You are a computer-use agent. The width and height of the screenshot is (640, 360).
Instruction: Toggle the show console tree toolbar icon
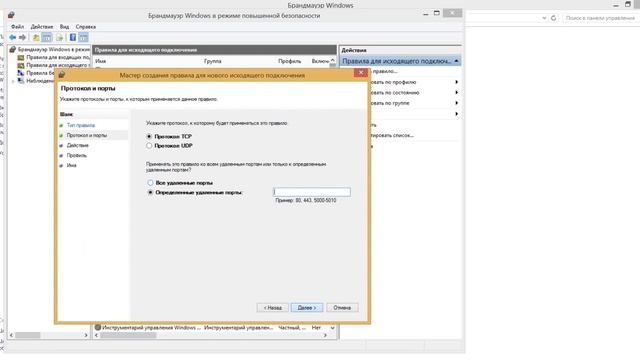coord(47,38)
